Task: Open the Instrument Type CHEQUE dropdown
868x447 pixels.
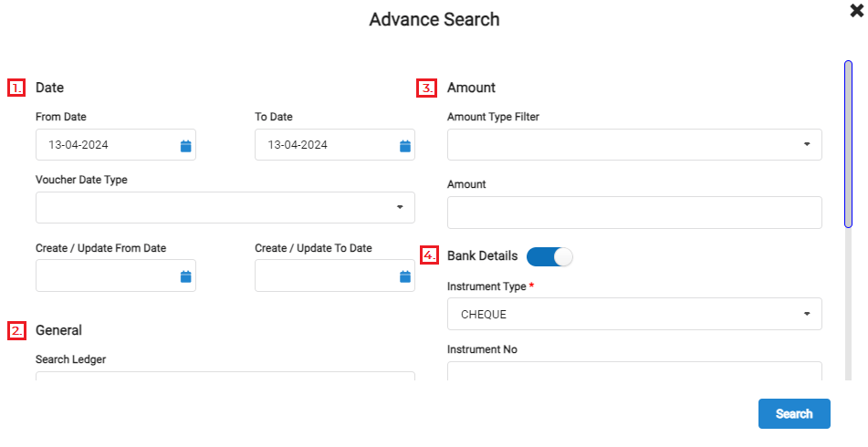Action: pyautogui.click(x=634, y=314)
